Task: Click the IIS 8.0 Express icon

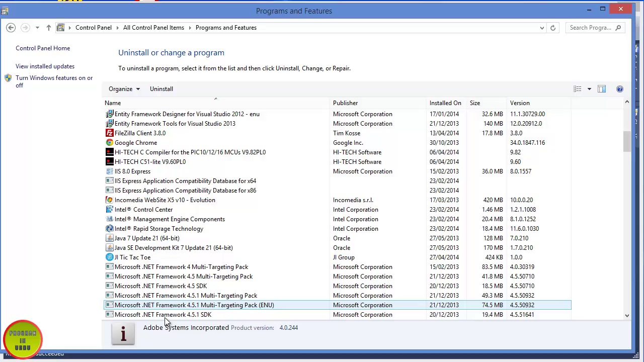Action: pyautogui.click(x=109, y=171)
